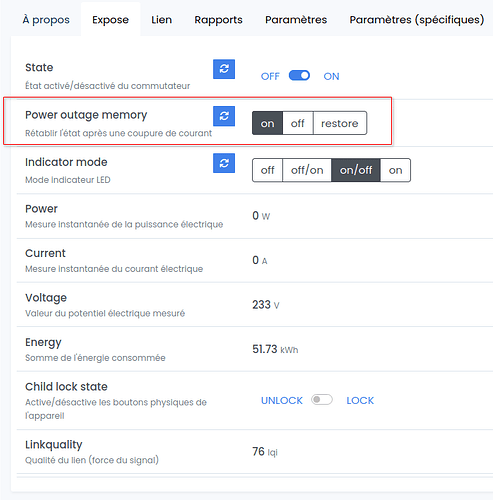Click the Child lock state label
Image resolution: width=493 pixels, height=500 pixels.
[x=66, y=387]
